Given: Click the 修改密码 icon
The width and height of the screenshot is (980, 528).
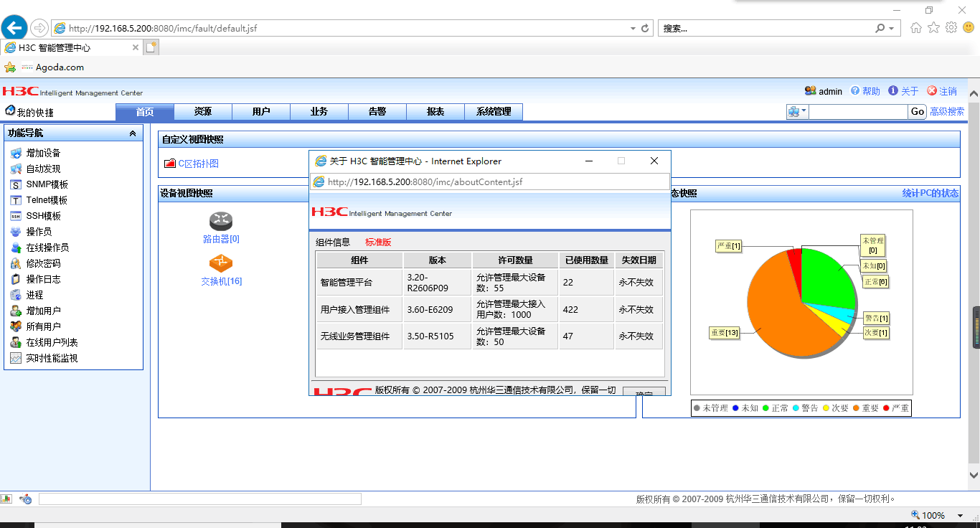Looking at the screenshot, I should 16,263.
